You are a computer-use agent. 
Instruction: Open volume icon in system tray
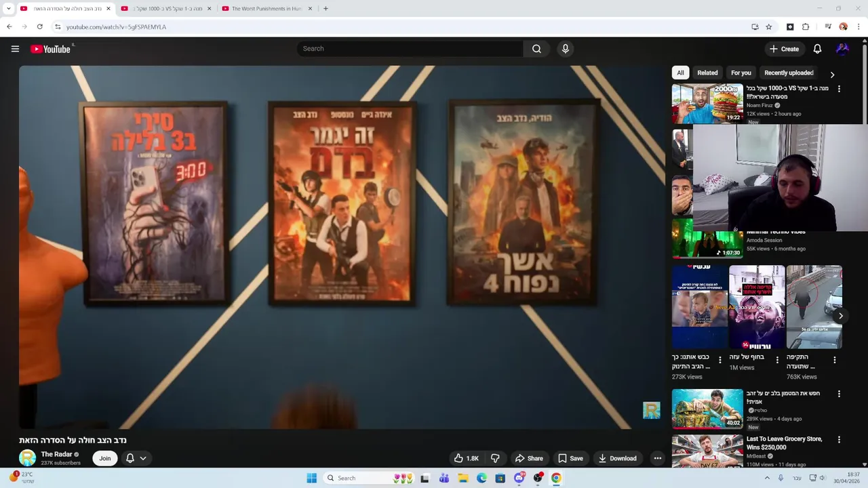[823, 478]
